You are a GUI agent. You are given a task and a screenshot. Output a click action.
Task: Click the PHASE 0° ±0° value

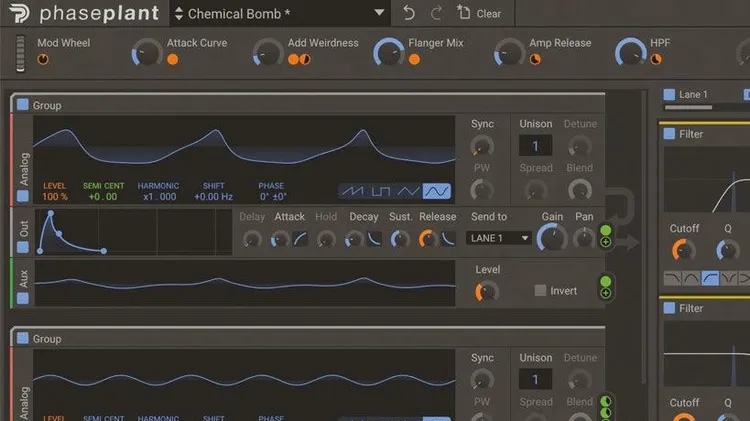coord(273,197)
